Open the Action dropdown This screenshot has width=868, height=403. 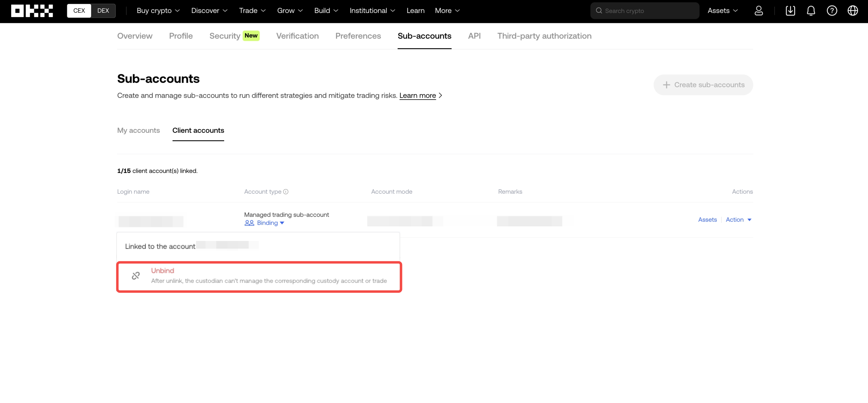point(738,220)
